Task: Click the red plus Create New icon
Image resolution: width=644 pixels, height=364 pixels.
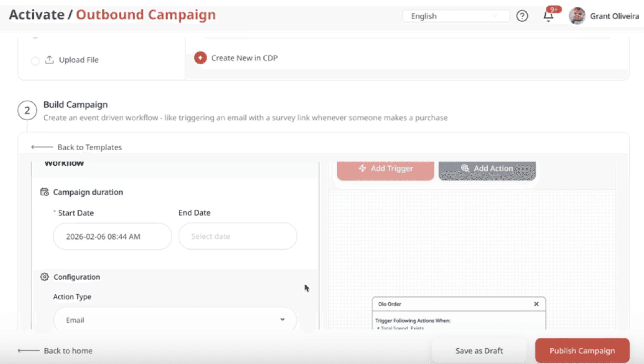Action: point(200,58)
